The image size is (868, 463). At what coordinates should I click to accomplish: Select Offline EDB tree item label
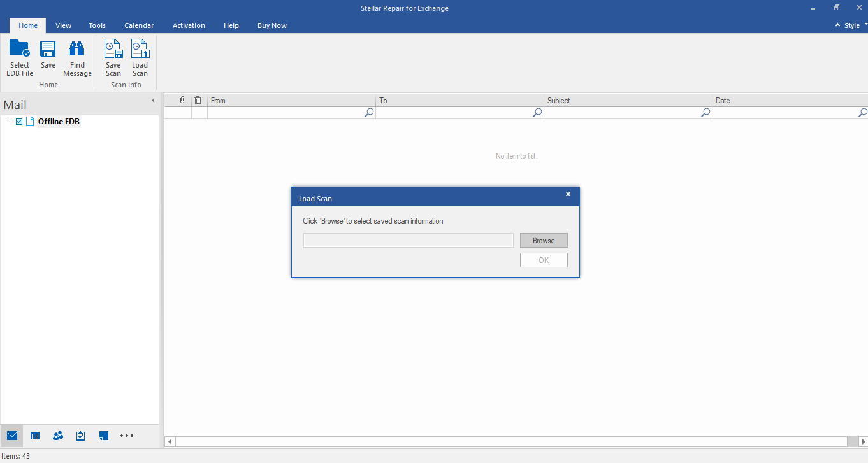click(x=59, y=122)
